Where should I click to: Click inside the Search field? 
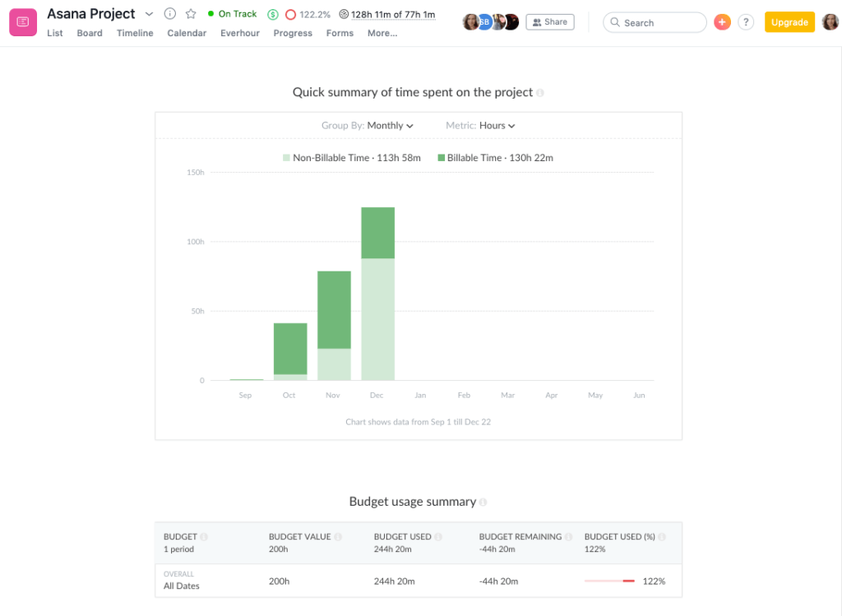pyautogui.click(x=655, y=22)
